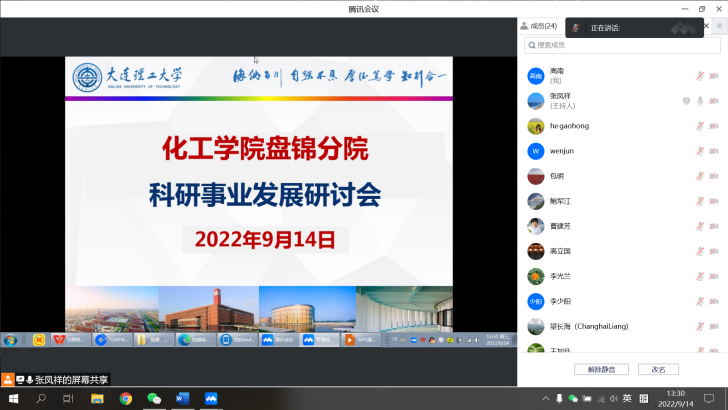Open the English input method switcher
Viewport: 728px width, 410px height.
coord(627,398)
